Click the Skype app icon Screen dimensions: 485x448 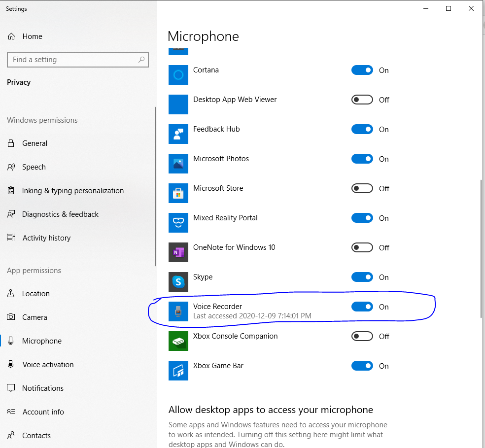[178, 282]
